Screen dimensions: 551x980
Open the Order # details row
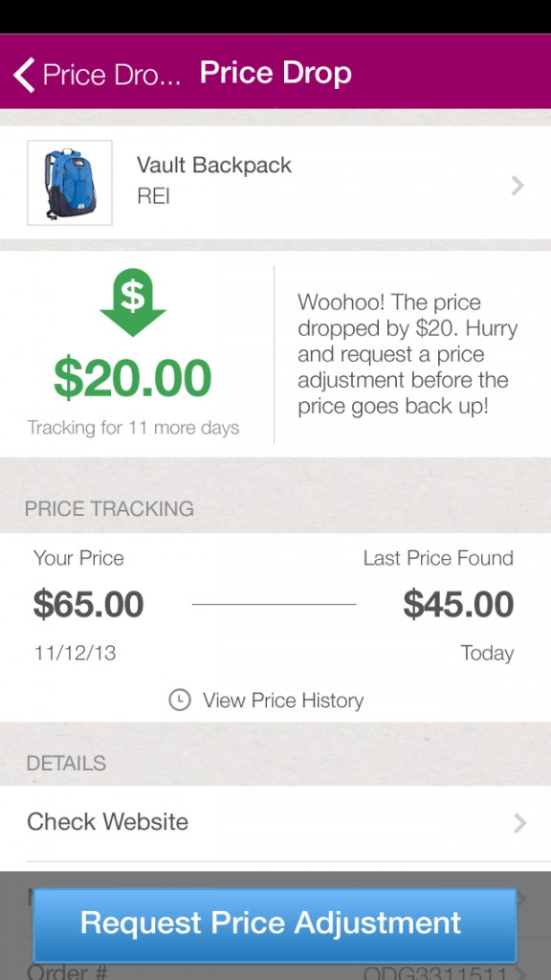(x=275, y=968)
